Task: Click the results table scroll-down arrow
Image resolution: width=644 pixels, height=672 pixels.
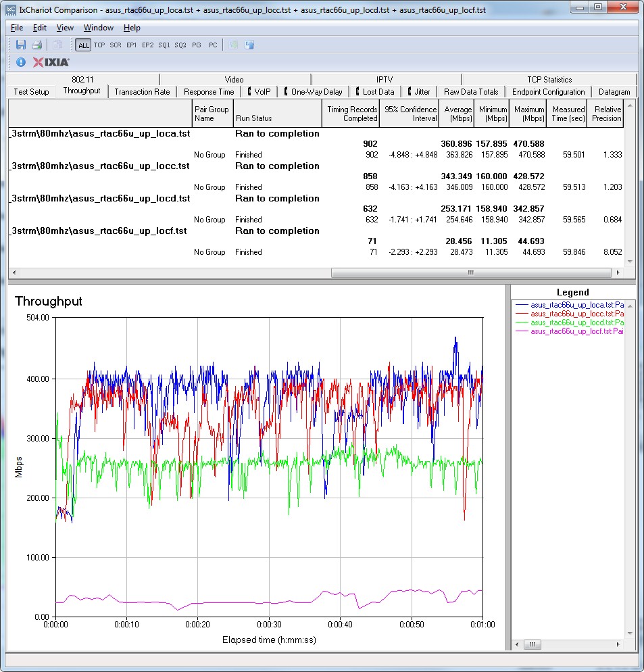Action: tap(630, 261)
